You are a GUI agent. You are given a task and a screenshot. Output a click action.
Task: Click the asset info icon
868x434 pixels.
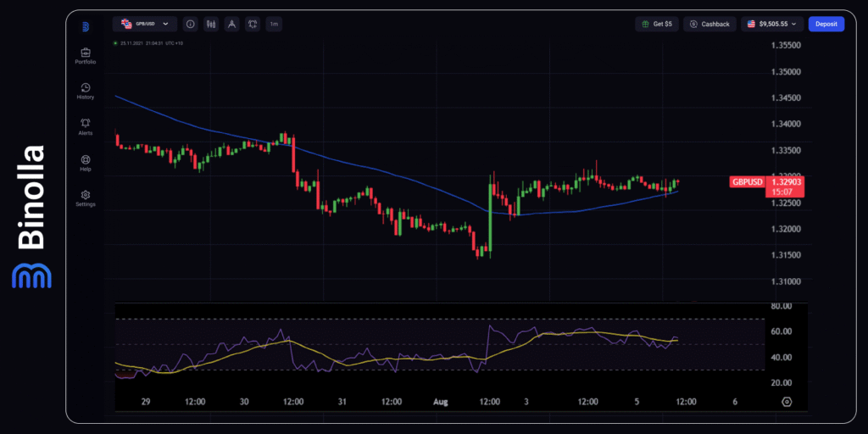click(190, 25)
